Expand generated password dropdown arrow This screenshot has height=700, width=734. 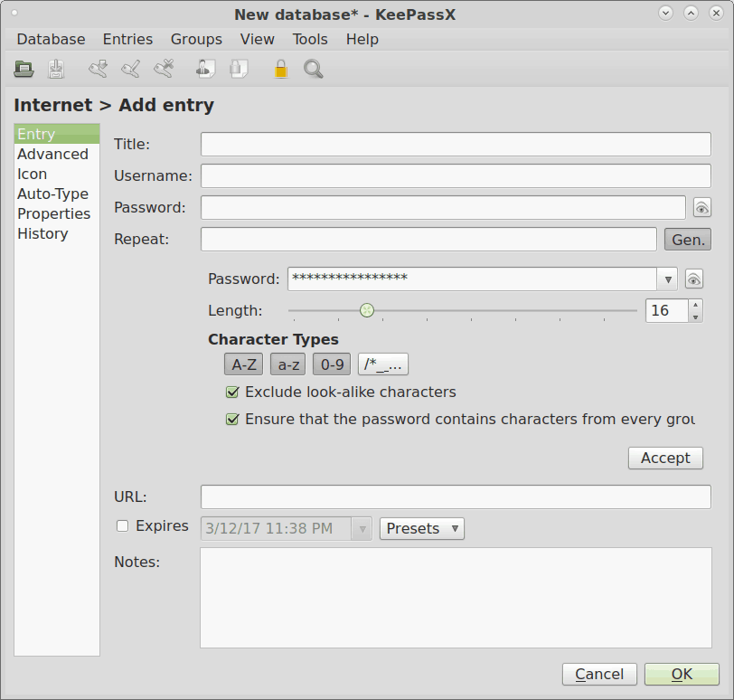point(668,279)
